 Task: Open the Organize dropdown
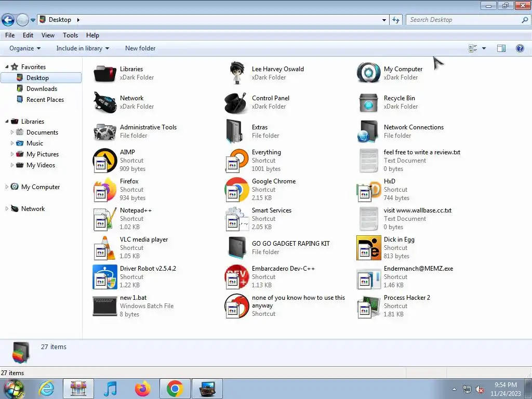(25, 48)
